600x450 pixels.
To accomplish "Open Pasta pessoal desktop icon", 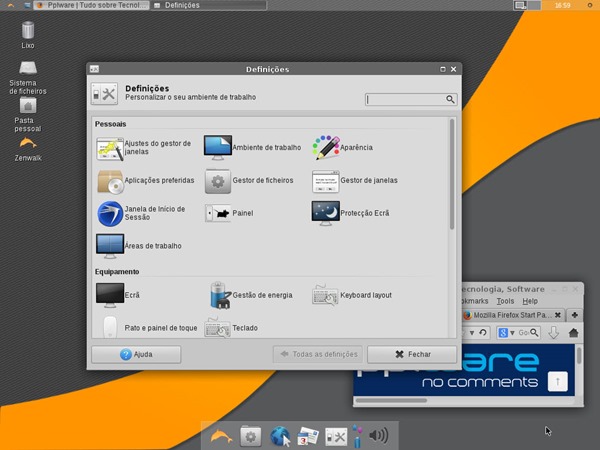I will tap(28, 114).
